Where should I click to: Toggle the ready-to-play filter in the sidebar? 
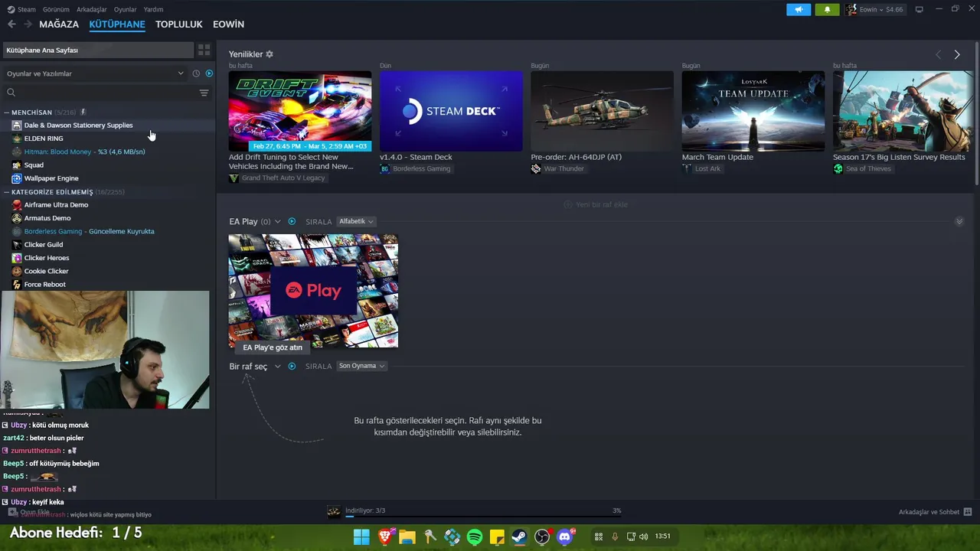click(x=209, y=73)
